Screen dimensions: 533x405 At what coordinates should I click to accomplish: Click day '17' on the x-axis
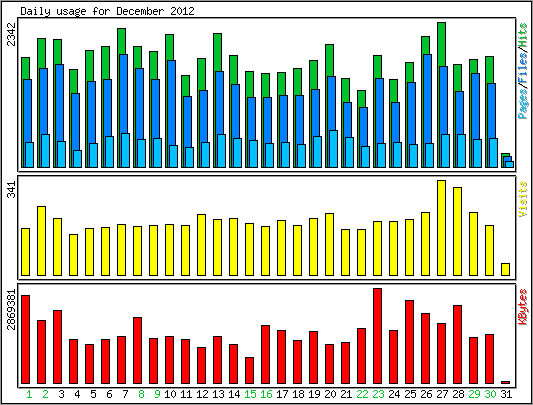(282, 394)
